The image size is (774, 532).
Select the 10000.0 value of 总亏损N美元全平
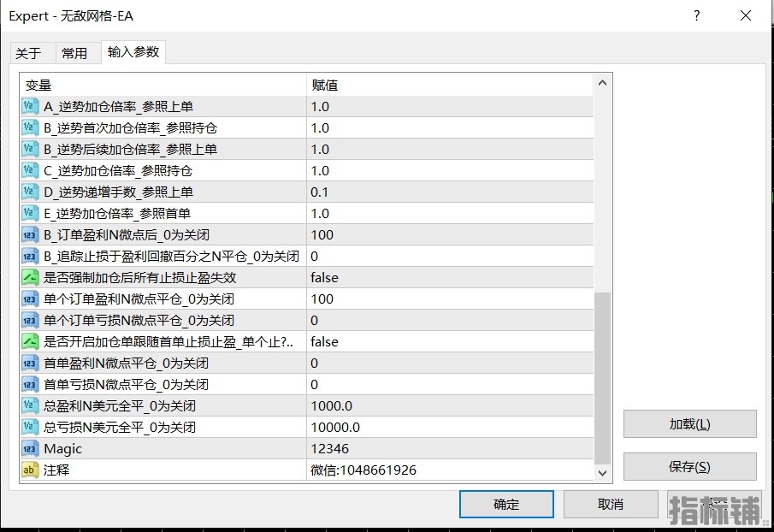click(x=335, y=428)
